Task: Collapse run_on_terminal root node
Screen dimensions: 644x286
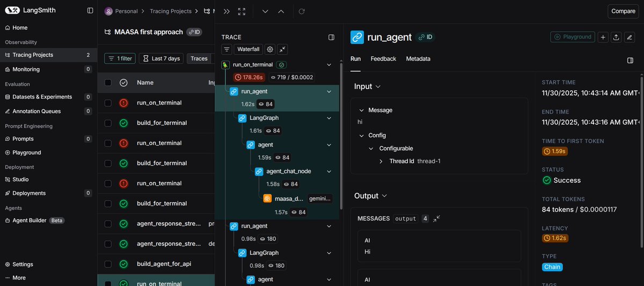Action: click(x=328, y=64)
